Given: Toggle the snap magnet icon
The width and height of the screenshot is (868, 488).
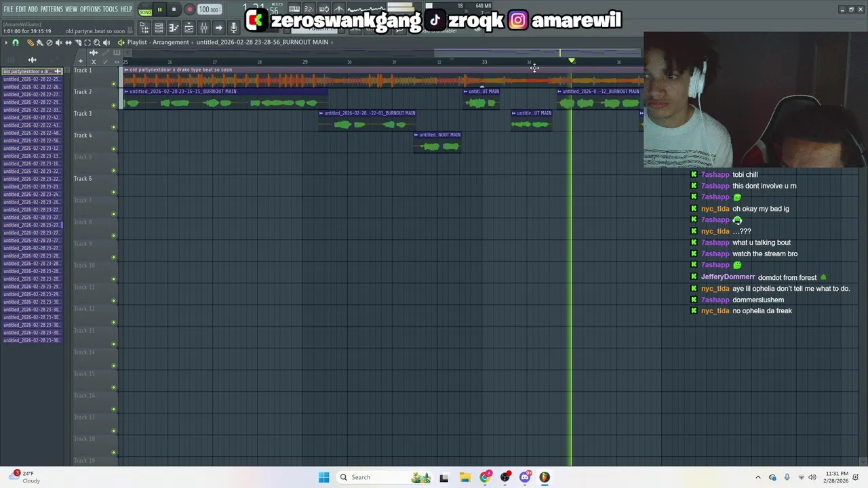Looking at the screenshot, I should tap(16, 43).
